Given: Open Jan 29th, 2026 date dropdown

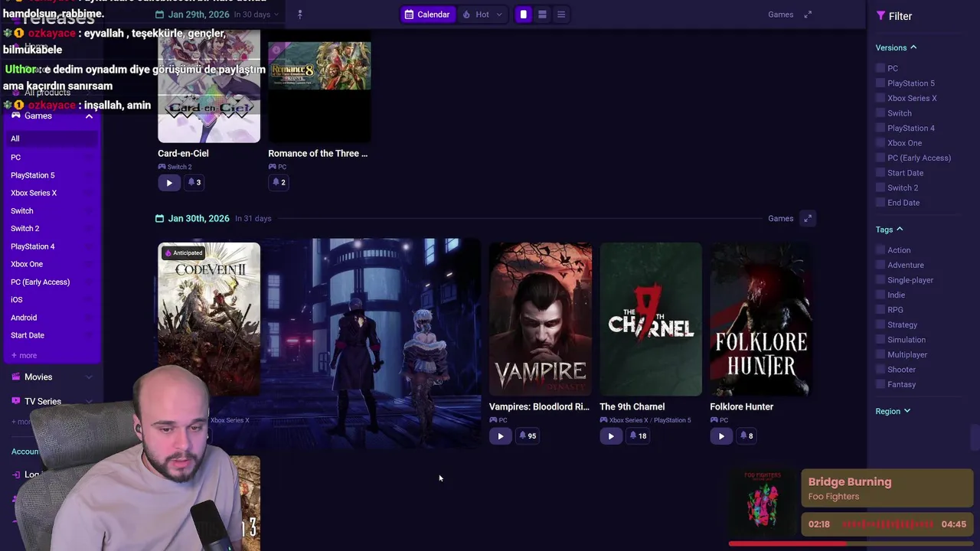Looking at the screenshot, I should click(x=217, y=15).
